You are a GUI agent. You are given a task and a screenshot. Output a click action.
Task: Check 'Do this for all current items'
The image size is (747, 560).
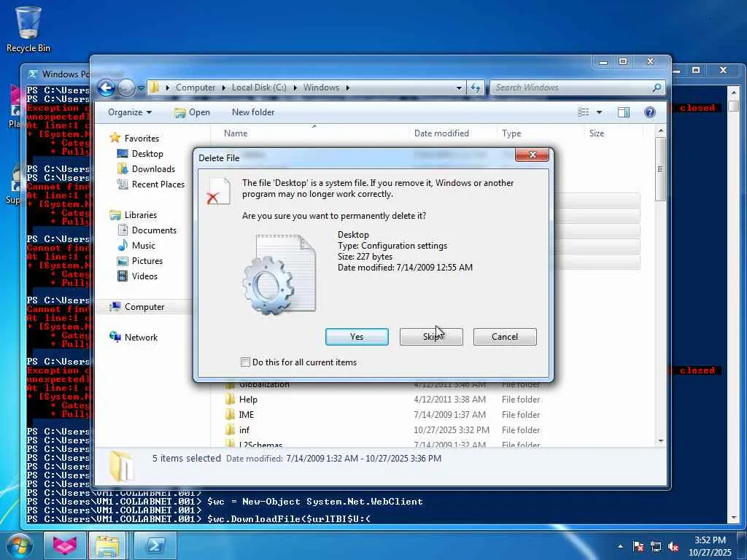click(245, 362)
